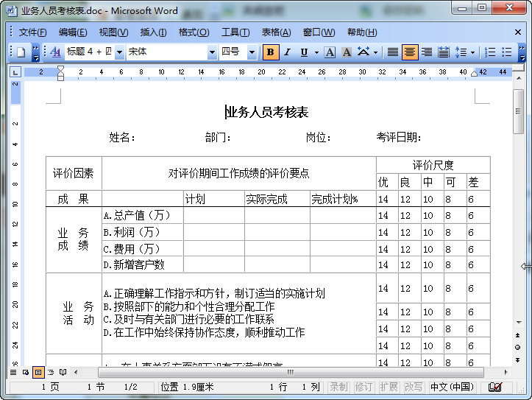Align text right icon
The height and width of the screenshot is (400, 532).
427,52
